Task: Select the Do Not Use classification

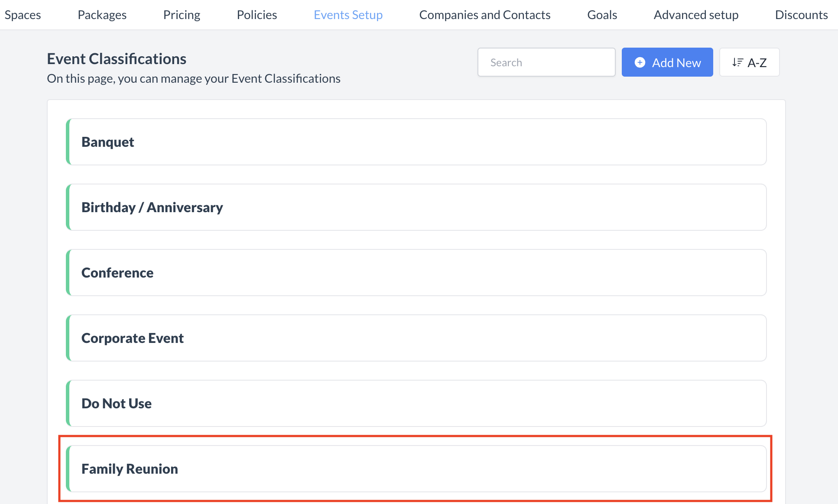Action: coord(416,403)
